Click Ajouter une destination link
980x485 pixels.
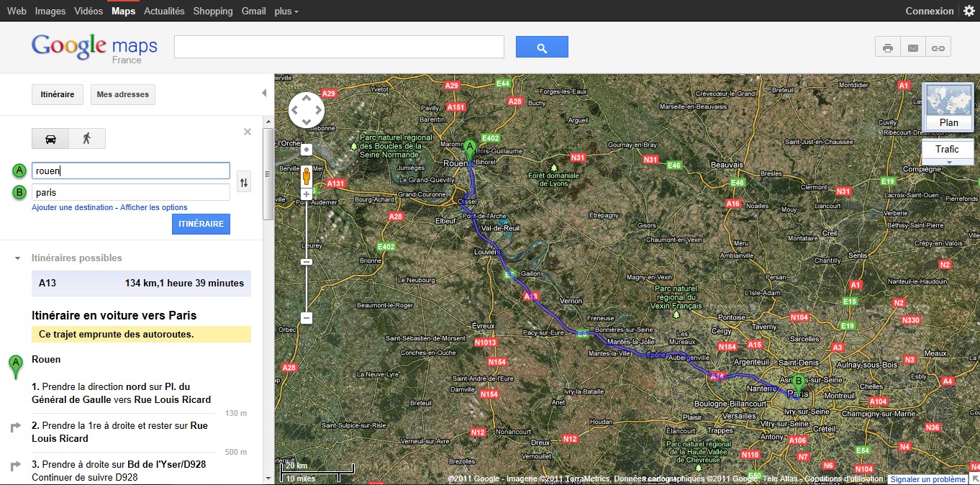point(72,207)
